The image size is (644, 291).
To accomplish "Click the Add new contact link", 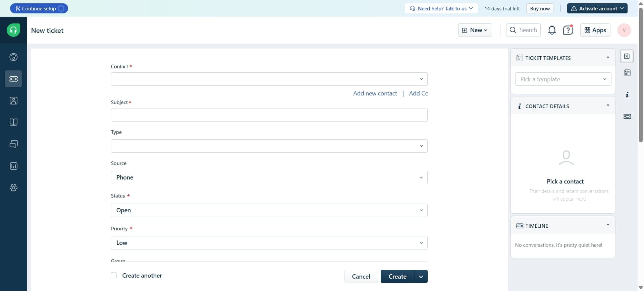I will 375,93.
